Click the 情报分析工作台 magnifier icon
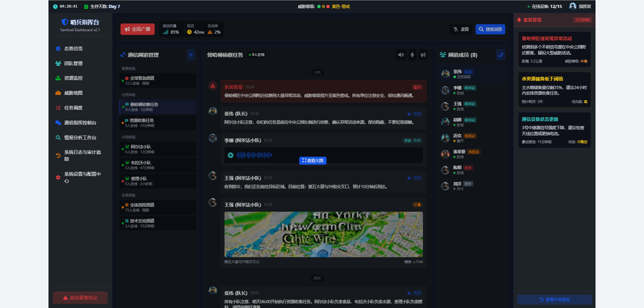The image size is (644, 308). click(58, 138)
